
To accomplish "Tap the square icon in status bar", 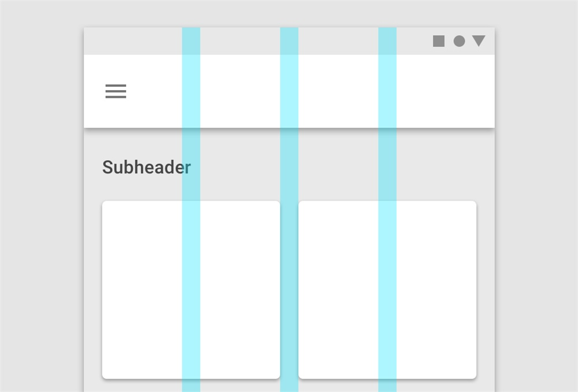I will tap(439, 41).
